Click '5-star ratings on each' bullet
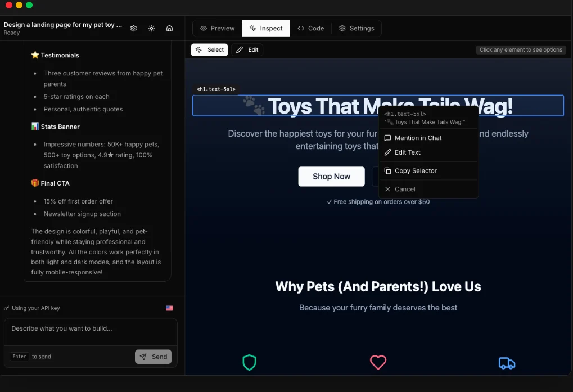The image size is (573, 392). coord(76,96)
